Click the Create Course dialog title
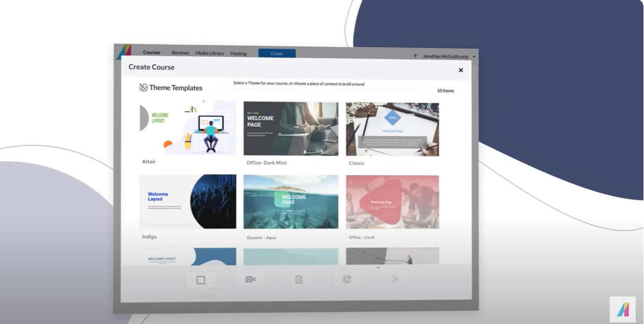The width and height of the screenshot is (644, 324). click(152, 67)
